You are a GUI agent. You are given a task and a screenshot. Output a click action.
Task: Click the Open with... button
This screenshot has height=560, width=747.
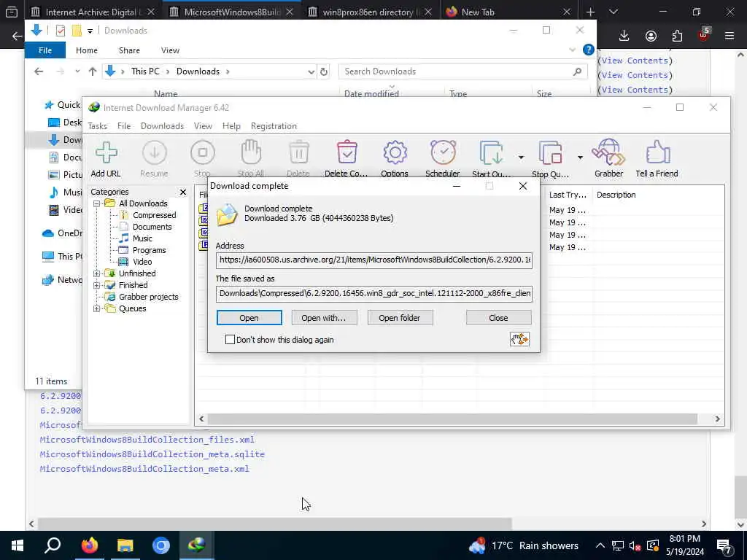(x=324, y=318)
